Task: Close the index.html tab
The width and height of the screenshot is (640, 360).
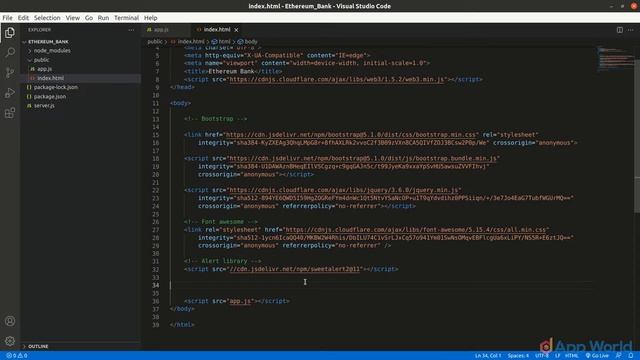Action: point(236,30)
